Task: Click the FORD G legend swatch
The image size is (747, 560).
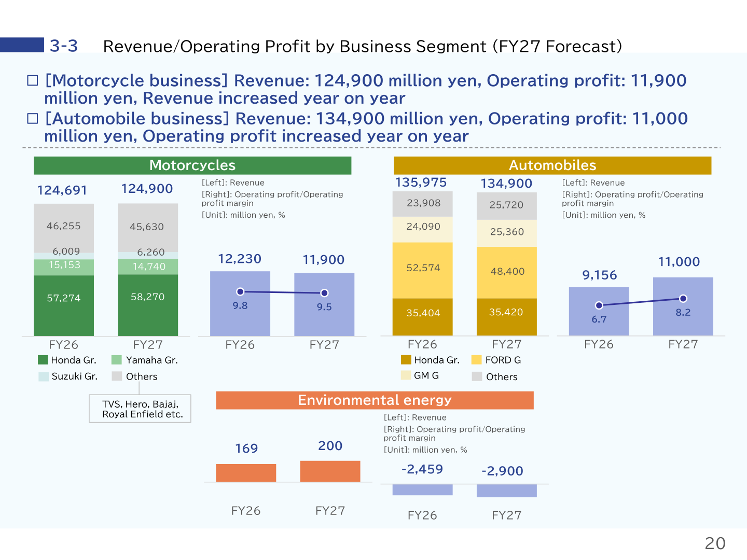Action: pyautogui.click(x=477, y=360)
